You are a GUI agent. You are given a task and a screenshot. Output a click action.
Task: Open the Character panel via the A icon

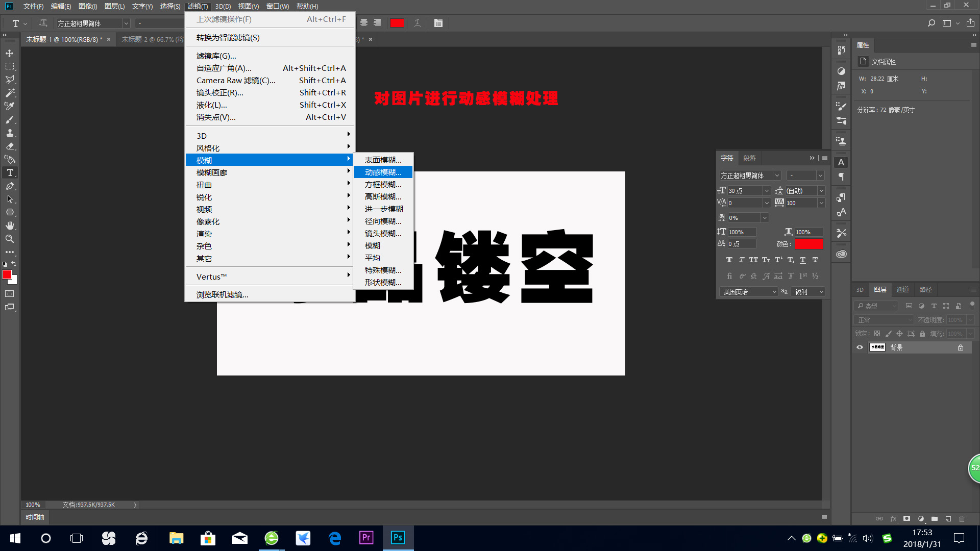[x=842, y=162]
